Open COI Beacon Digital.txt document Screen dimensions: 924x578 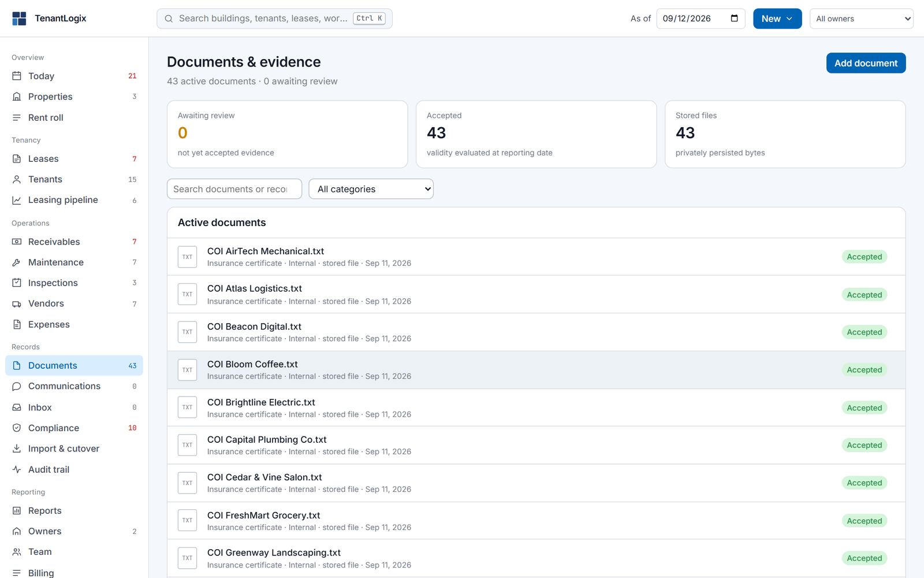click(536, 332)
